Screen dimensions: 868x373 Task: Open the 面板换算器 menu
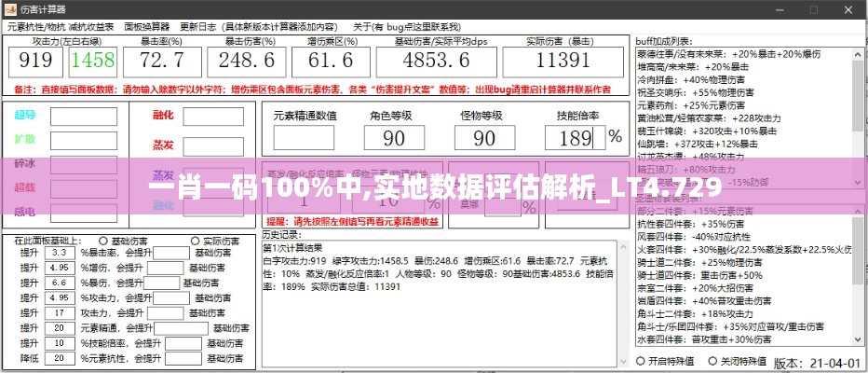[146, 27]
